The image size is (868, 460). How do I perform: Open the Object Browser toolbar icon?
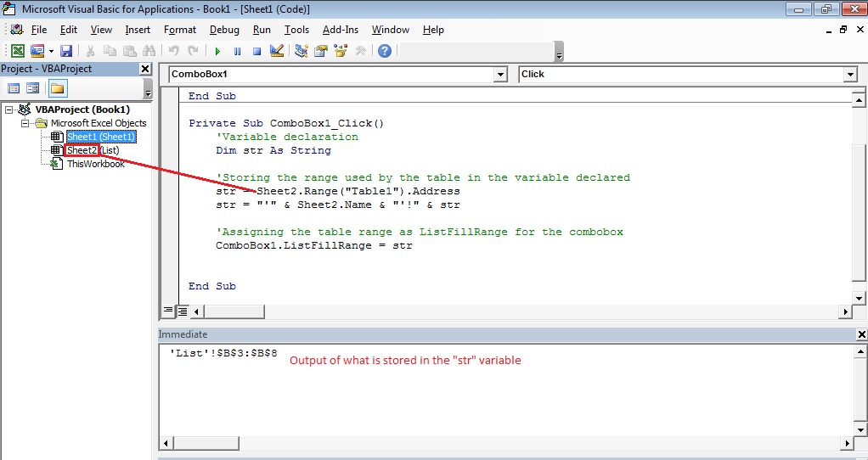341,51
